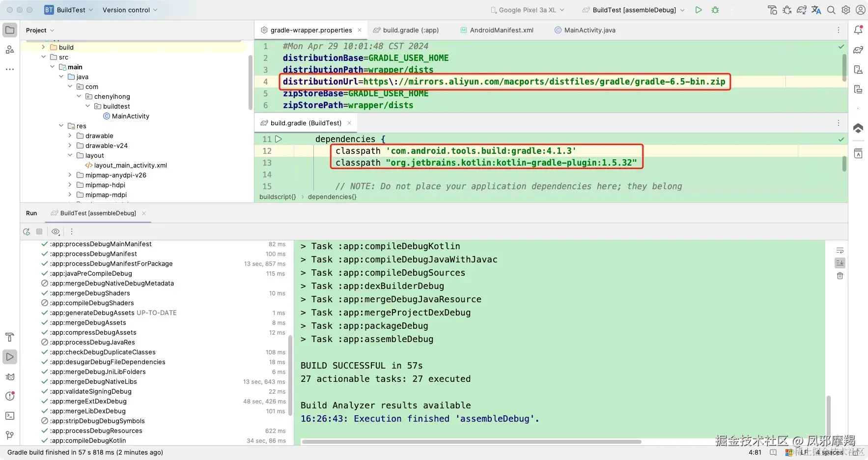The width and height of the screenshot is (868, 460).
Task: Close the Run panel's assembleDebug tab
Action: [x=144, y=213]
